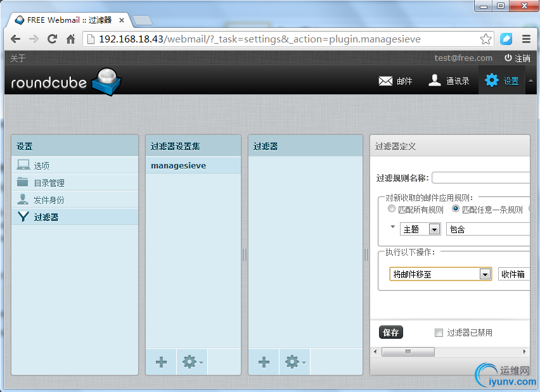Click the blue gear icon in top bar
This screenshot has height=392, width=540.
click(x=491, y=80)
